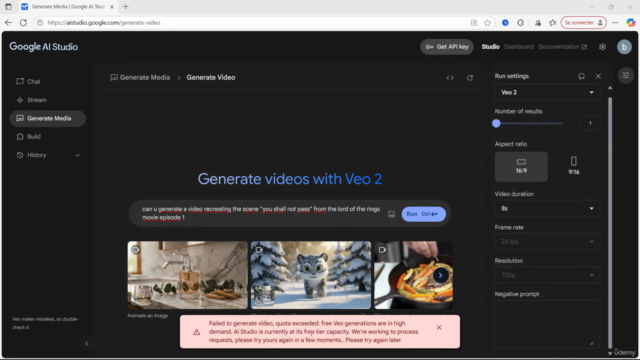640x360 pixels.
Task: Select the 16:9 aspect ratio
Action: tap(521, 167)
